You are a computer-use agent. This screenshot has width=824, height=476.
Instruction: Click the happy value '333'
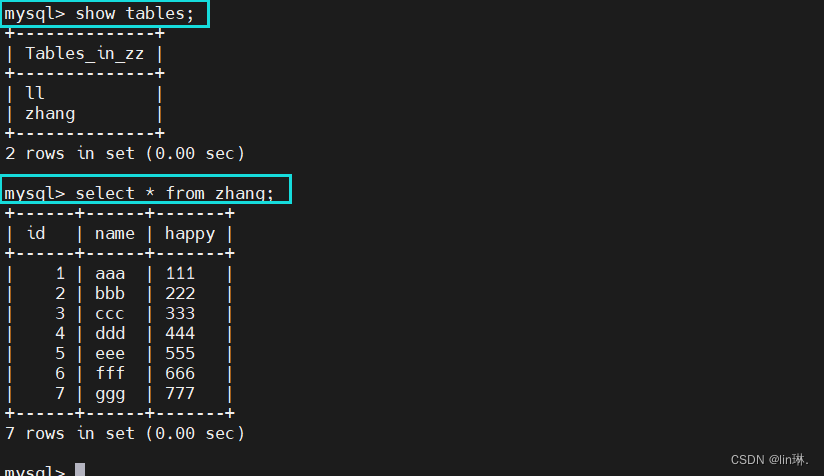180,313
